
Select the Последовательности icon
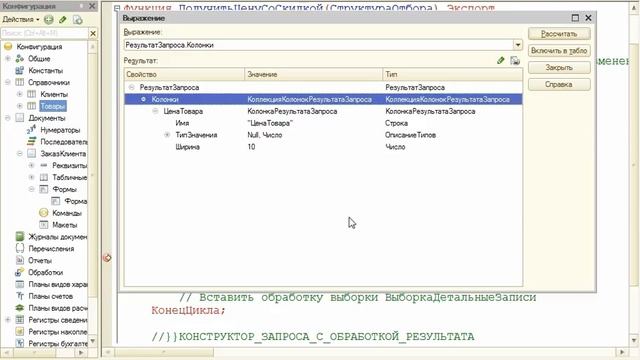pos(31,142)
